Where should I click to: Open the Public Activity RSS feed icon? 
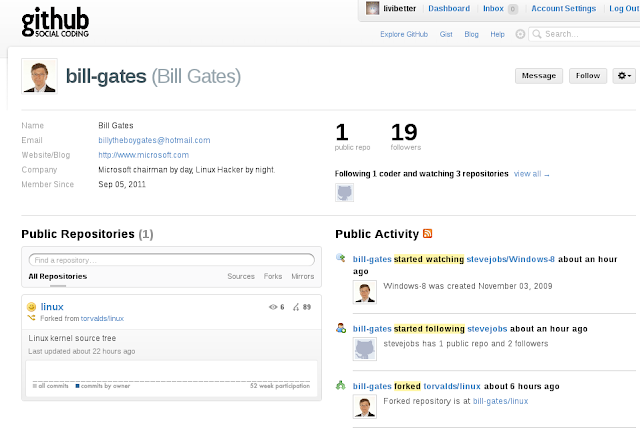[x=428, y=234]
